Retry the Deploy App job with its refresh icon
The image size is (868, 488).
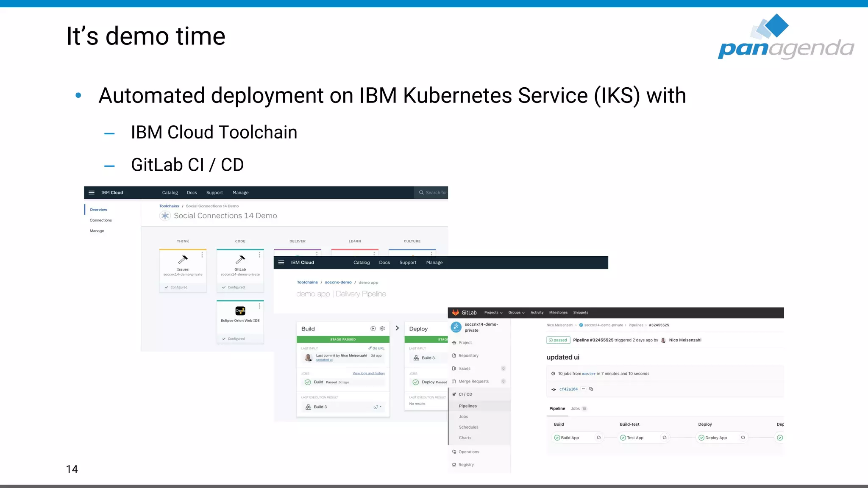(743, 438)
